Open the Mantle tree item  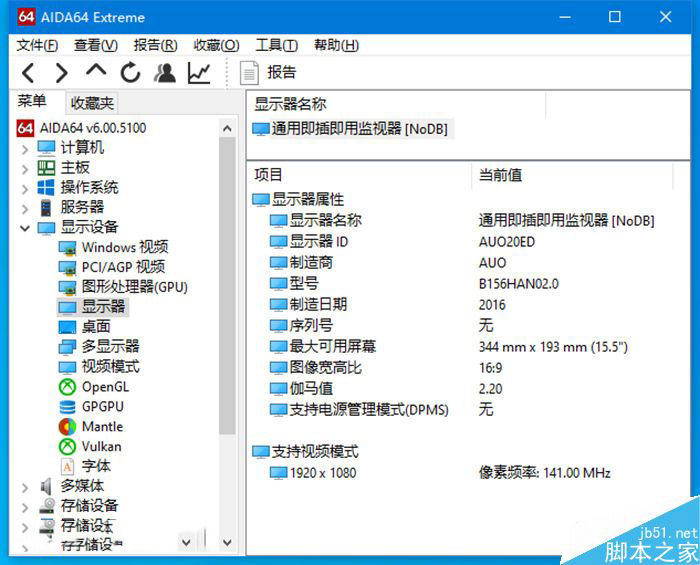(x=91, y=427)
